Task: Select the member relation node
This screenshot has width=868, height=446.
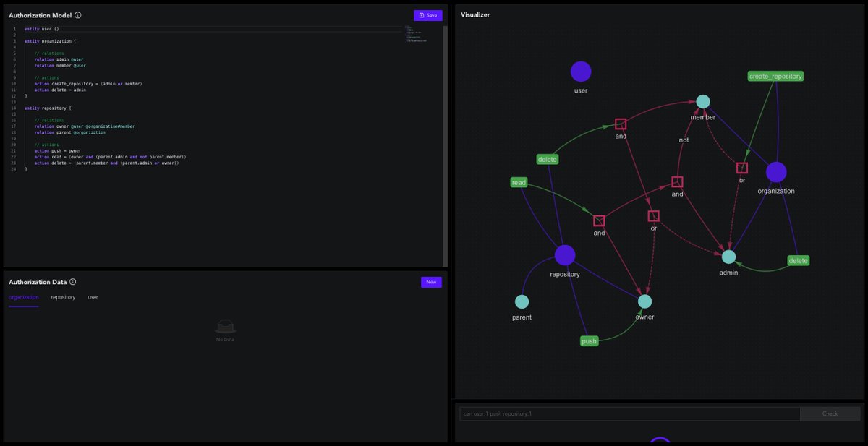Action: tap(703, 102)
